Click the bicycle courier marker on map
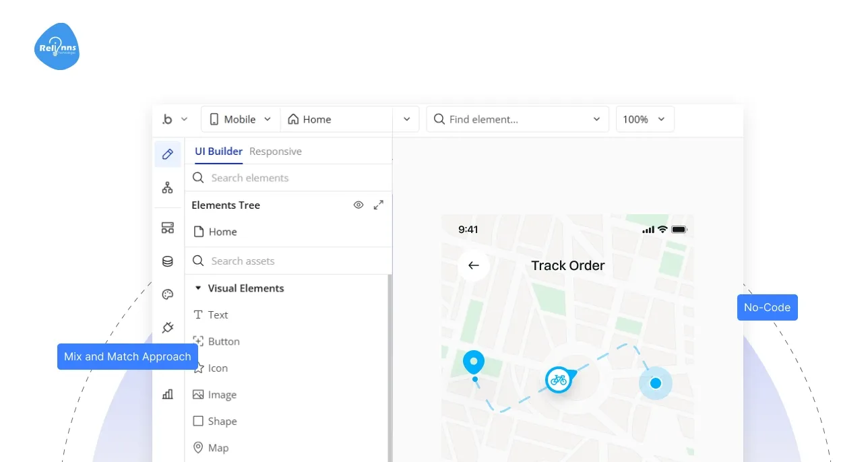Screen dimensions: 868x462 point(559,380)
